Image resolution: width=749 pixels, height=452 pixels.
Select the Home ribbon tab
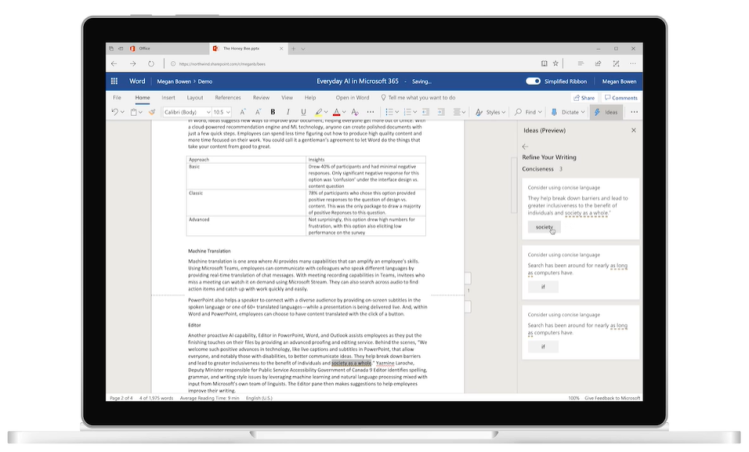[x=142, y=97]
